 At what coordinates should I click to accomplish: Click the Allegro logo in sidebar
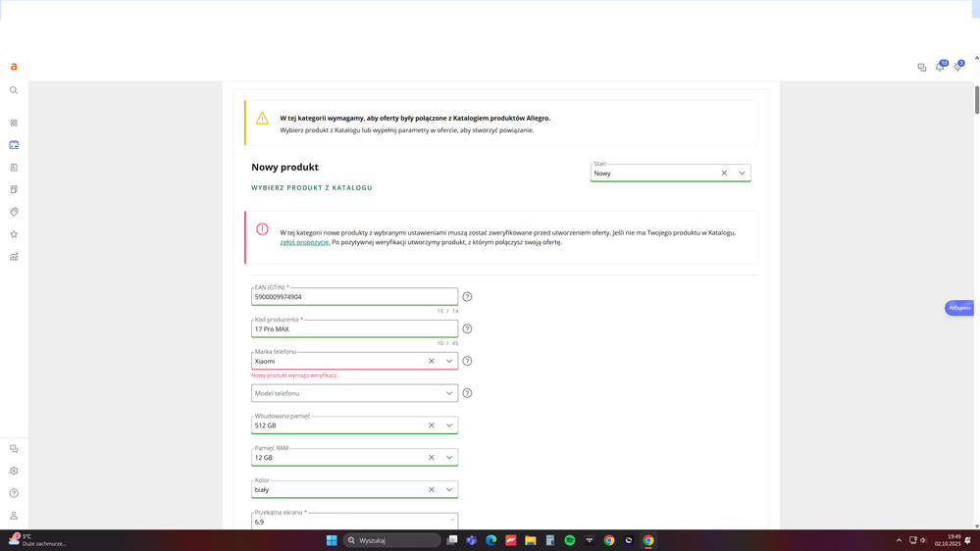(x=14, y=67)
